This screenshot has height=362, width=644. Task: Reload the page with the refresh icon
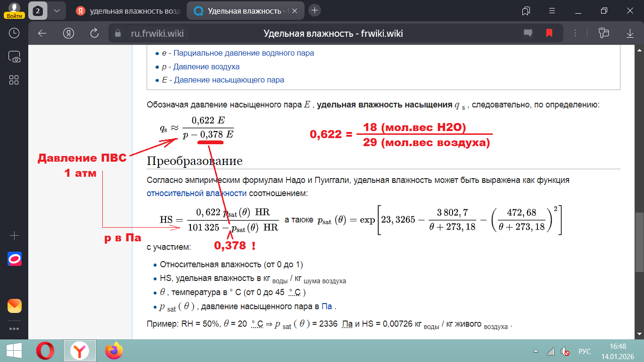point(94,33)
